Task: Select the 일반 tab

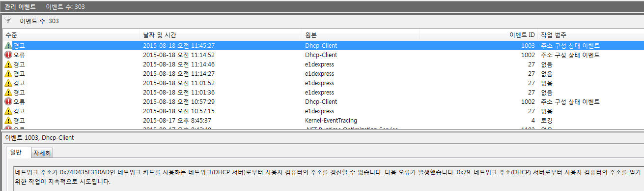Action: pos(18,152)
